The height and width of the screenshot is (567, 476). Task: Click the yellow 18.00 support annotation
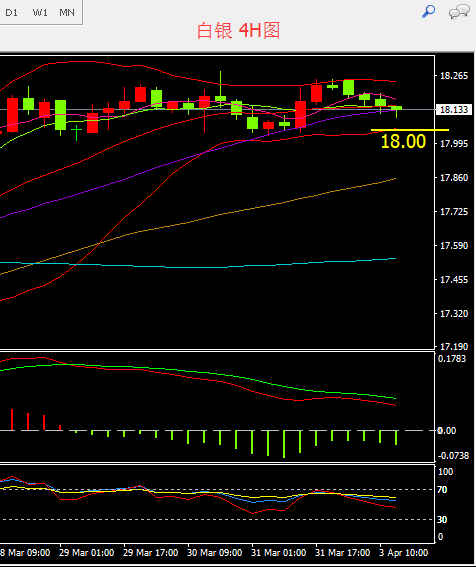(x=403, y=141)
